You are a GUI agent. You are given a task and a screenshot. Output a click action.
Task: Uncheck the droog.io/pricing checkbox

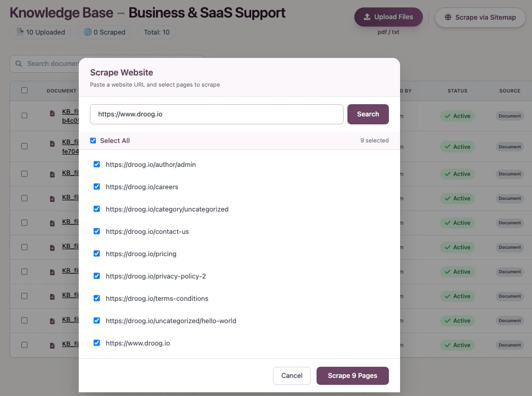pyautogui.click(x=97, y=254)
